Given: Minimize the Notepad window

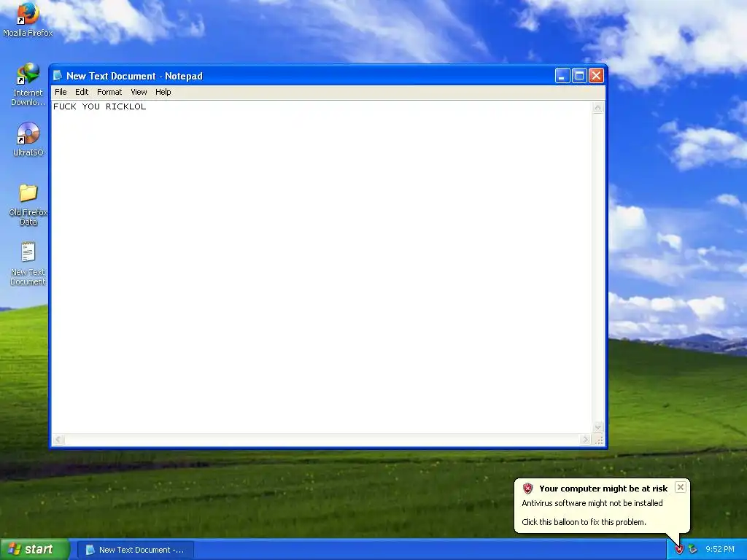Looking at the screenshot, I should point(562,76).
